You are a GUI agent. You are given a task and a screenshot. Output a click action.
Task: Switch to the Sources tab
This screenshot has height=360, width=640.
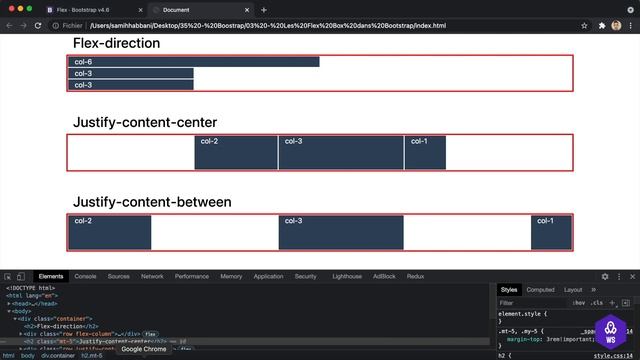click(x=118, y=276)
